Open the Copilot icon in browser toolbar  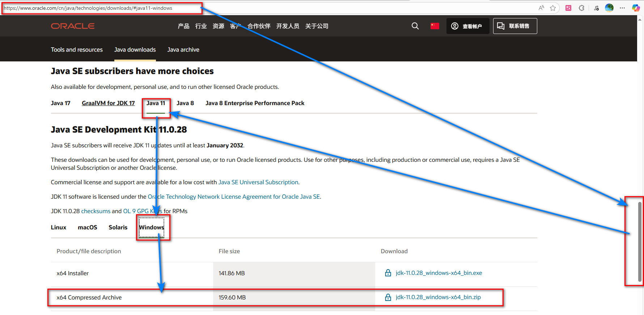coord(636,8)
